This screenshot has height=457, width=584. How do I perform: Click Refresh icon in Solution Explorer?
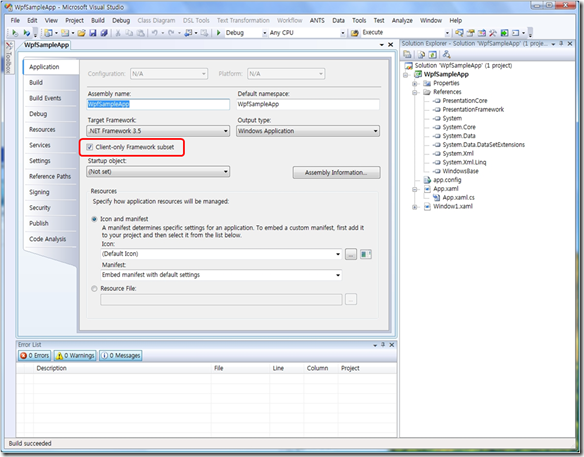432,54
